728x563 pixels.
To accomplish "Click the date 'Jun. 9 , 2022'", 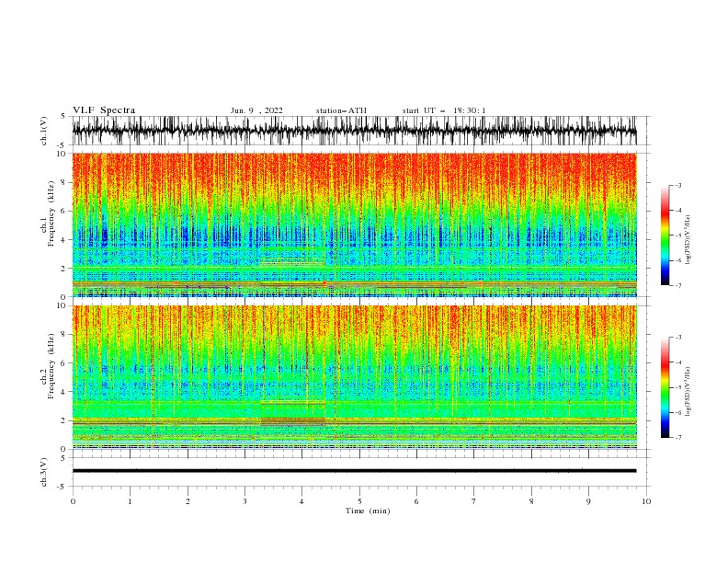I will point(256,110).
